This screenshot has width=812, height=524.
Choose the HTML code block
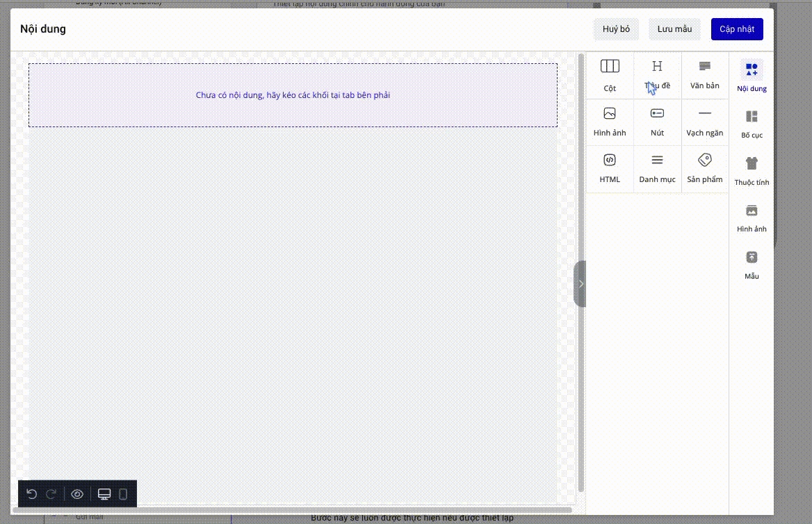tap(610, 168)
